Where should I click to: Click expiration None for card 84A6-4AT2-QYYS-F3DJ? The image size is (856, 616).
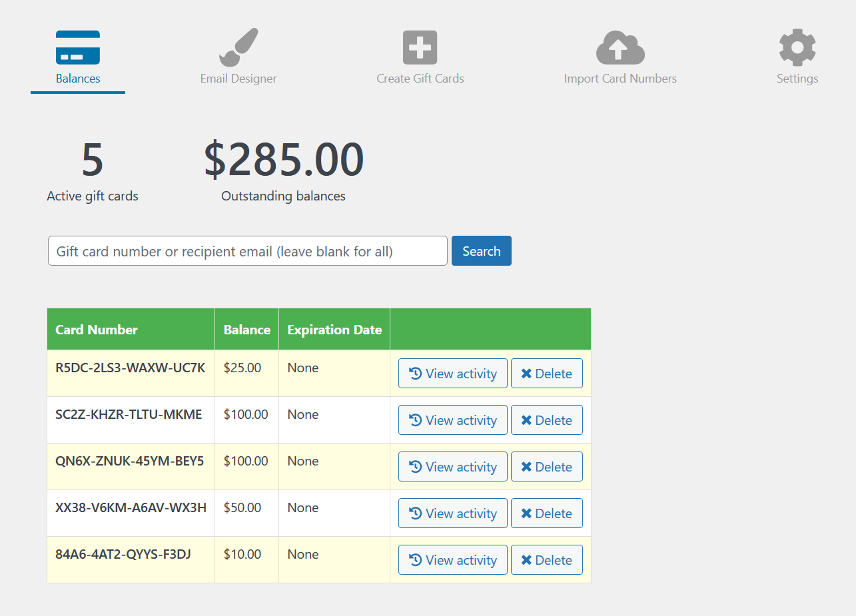coord(303,554)
